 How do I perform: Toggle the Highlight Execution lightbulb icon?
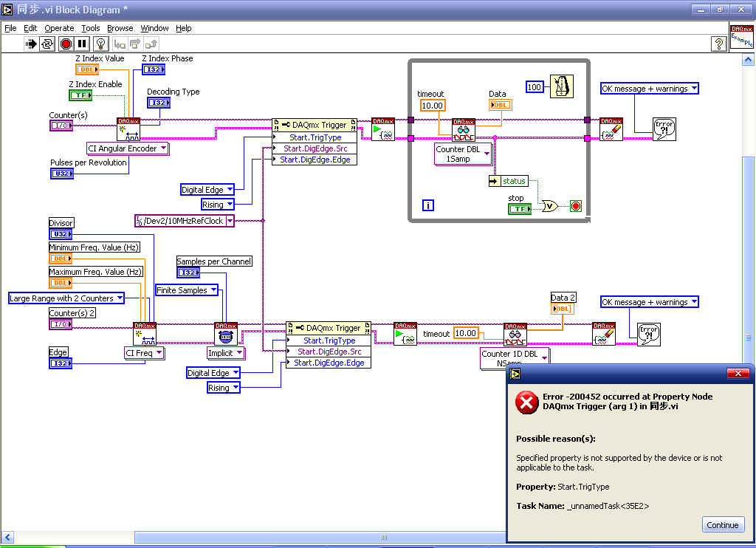point(100,44)
